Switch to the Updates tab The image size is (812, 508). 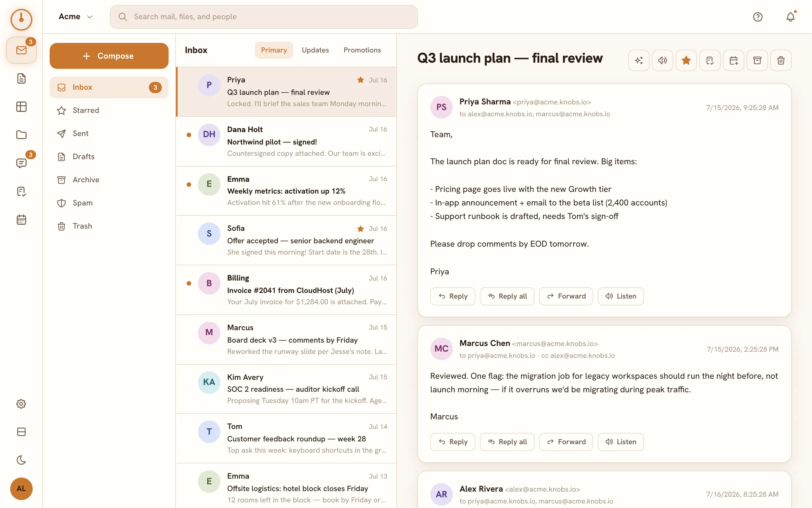pos(315,50)
